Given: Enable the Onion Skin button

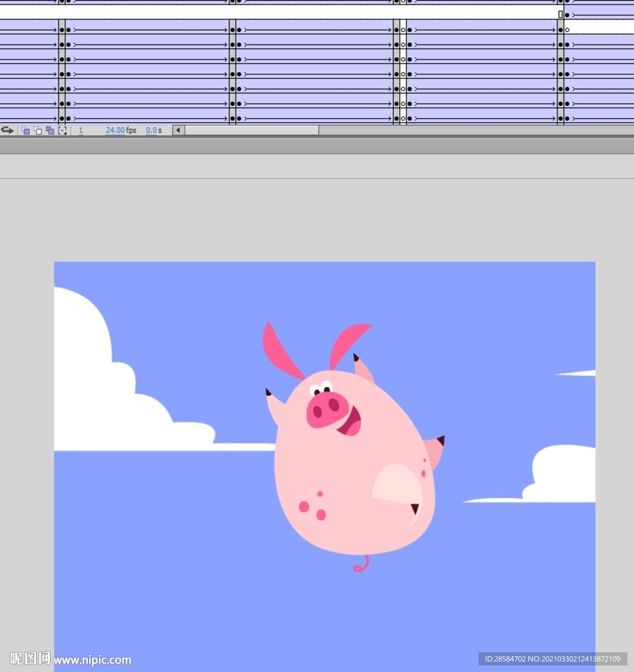Looking at the screenshot, I should 26,131.
